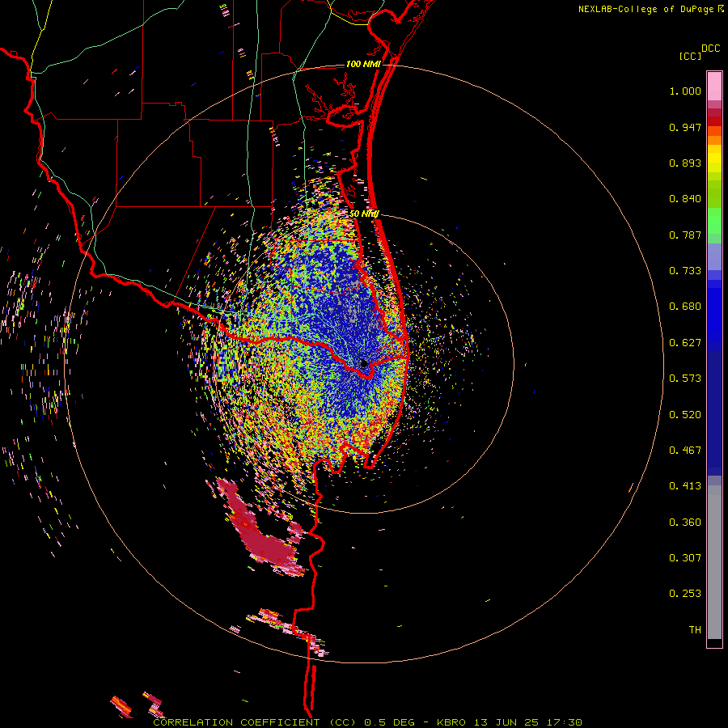
Task: Click the black KBRO radar site dot
Action: click(364, 363)
